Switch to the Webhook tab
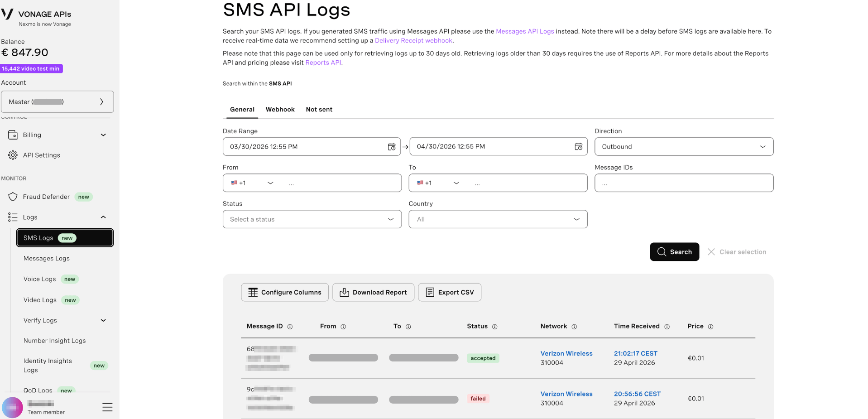The width and height of the screenshot is (868, 419). (280, 110)
